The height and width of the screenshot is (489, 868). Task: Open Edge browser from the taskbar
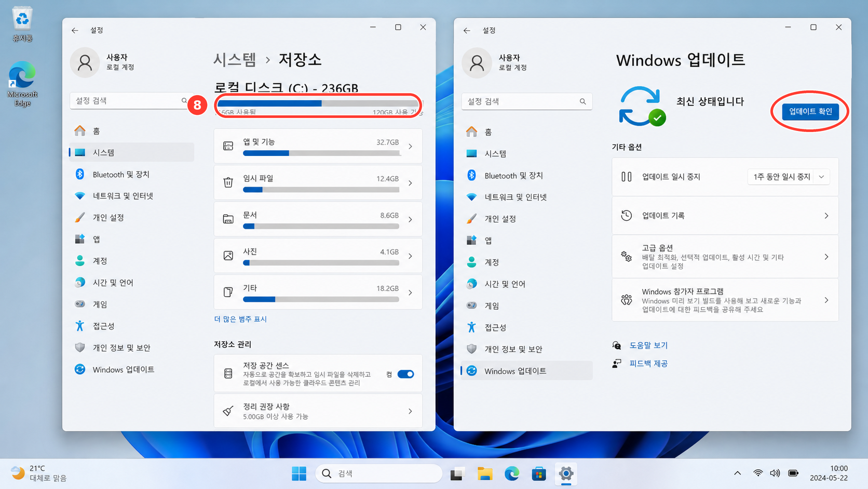[512, 473]
